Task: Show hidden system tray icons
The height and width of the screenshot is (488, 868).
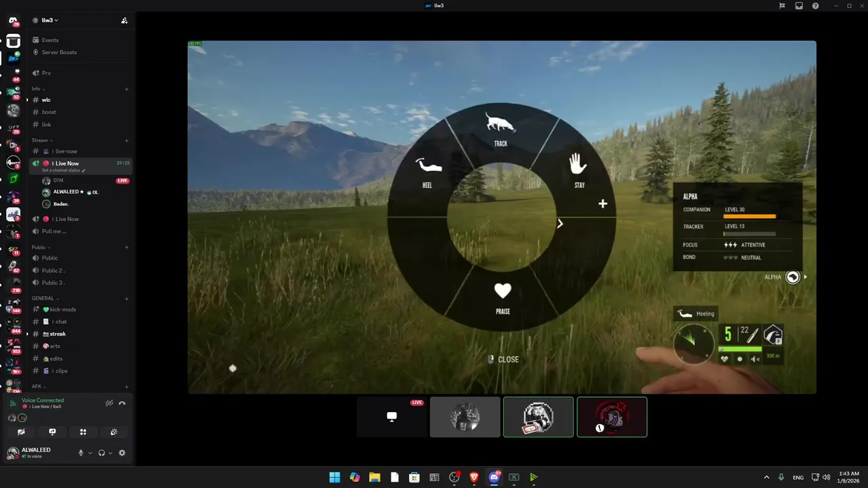Action: 766,477
